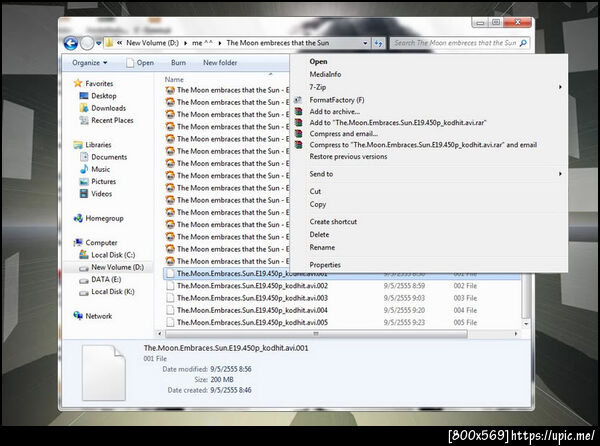Click the Name column header

point(174,80)
